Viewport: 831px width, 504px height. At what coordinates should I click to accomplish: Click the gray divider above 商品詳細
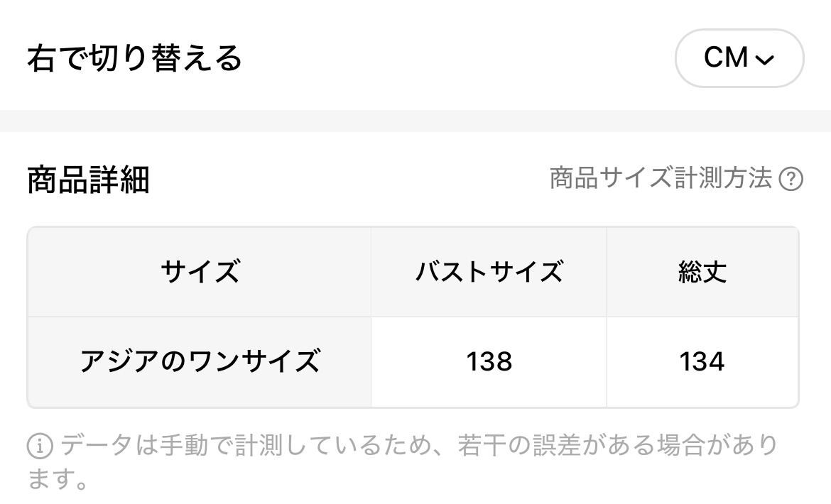click(x=415, y=121)
